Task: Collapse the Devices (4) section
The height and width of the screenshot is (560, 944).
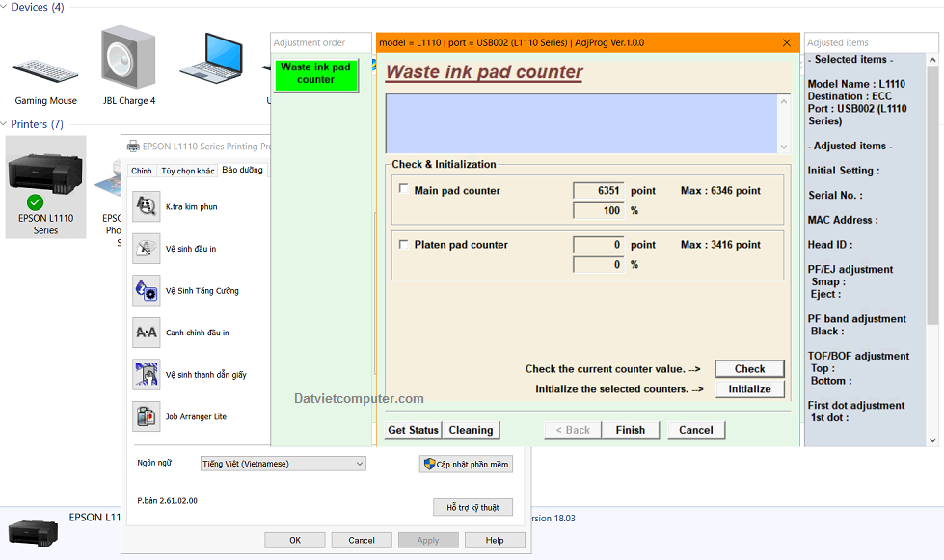Action: pos(4,7)
